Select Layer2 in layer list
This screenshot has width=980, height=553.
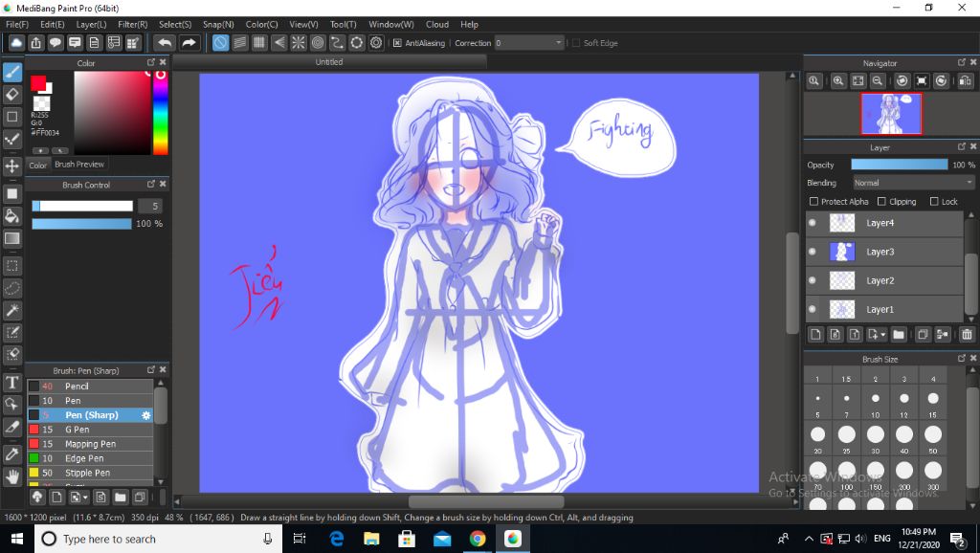[x=884, y=280]
